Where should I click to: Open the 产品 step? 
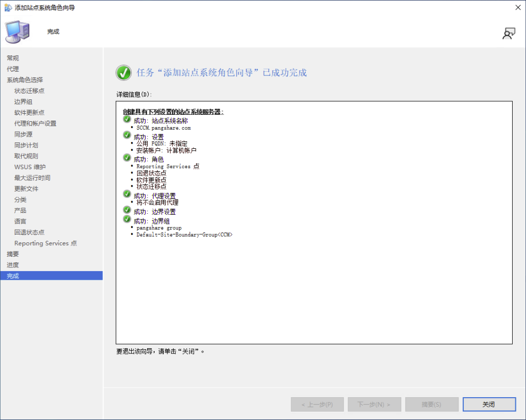pyautogui.click(x=20, y=211)
